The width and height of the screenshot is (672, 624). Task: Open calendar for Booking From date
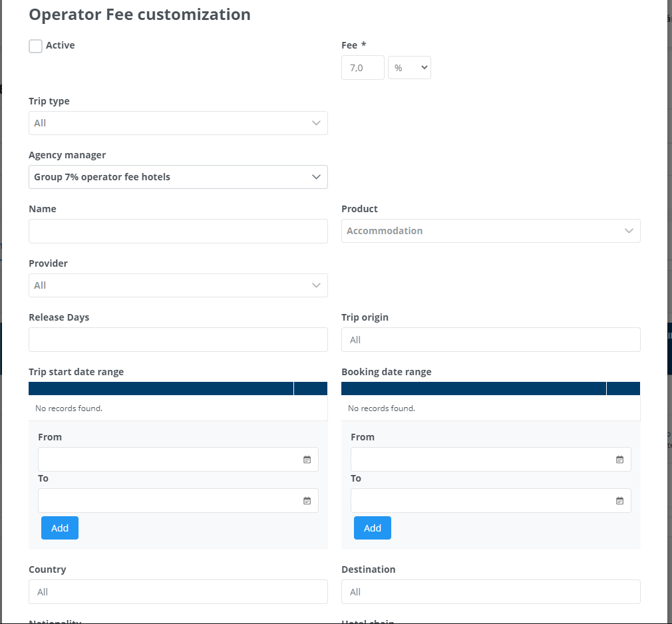pyautogui.click(x=619, y=460)
